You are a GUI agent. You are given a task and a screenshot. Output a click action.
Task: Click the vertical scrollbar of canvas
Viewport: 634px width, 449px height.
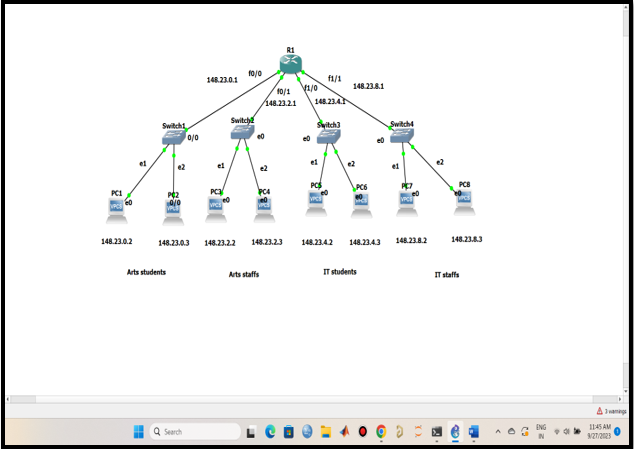(x=626, y=200)
